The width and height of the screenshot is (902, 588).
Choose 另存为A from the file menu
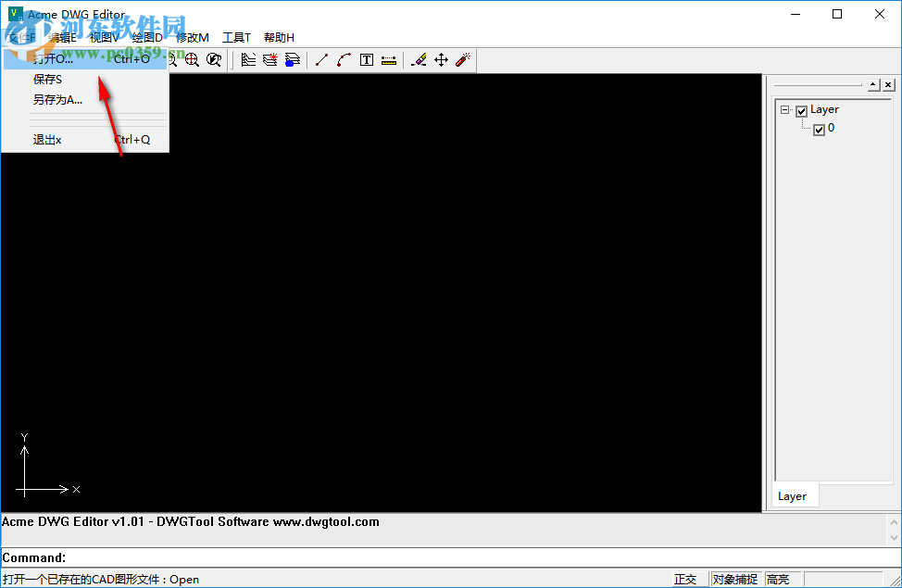point(56,99)
